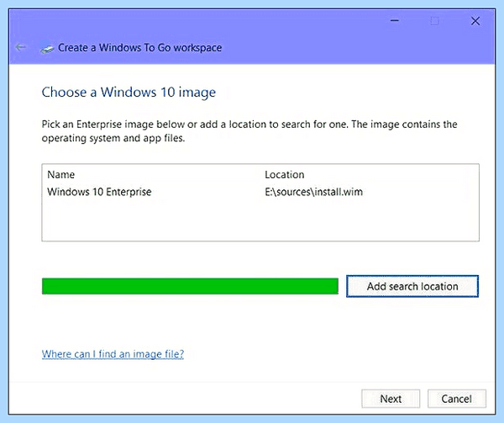The width and height of the screenshot is (504, 423).
Task: Click the back arrow in title bar
Action: point(20,48)
